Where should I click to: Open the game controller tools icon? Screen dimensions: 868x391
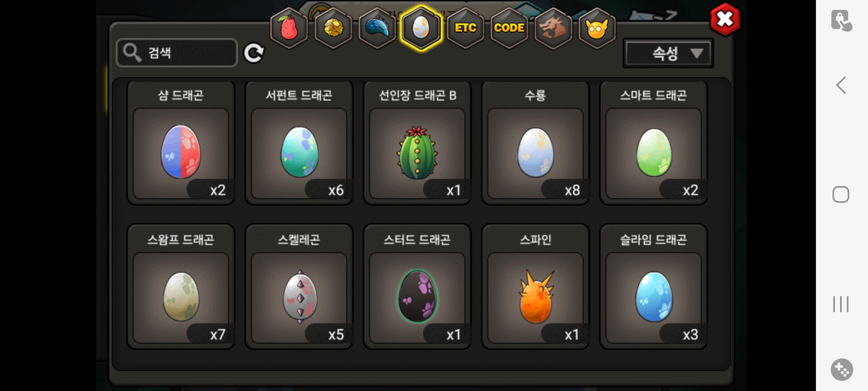842,370
